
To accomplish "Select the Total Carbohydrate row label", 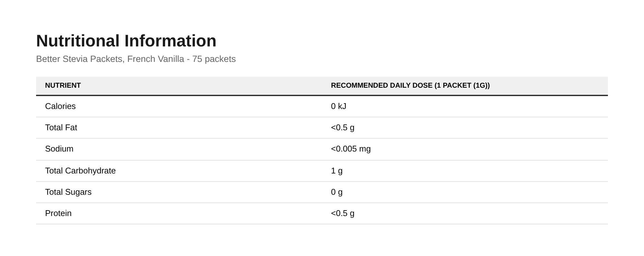I will 80,171.
